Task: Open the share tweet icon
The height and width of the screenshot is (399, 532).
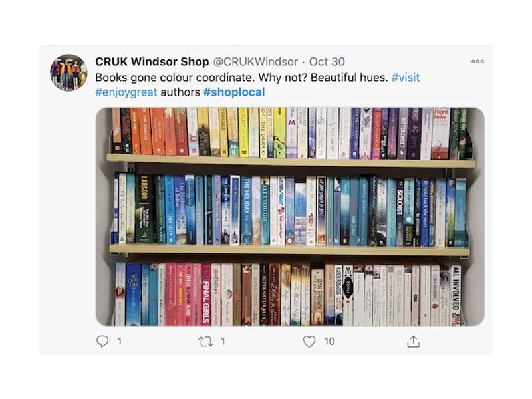Action: point(413,342)
